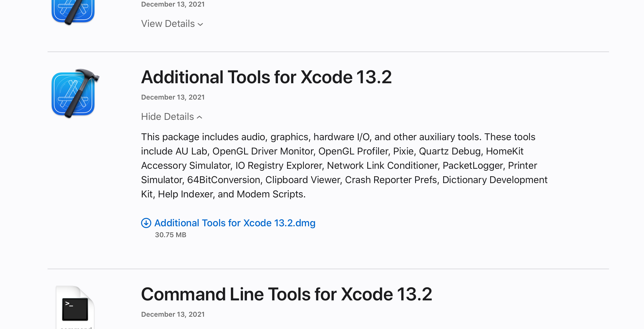Click the up chevron beside Hide Details
This screenshot has width=644, height=329.
pyautogui.click(x=200, y=117)
